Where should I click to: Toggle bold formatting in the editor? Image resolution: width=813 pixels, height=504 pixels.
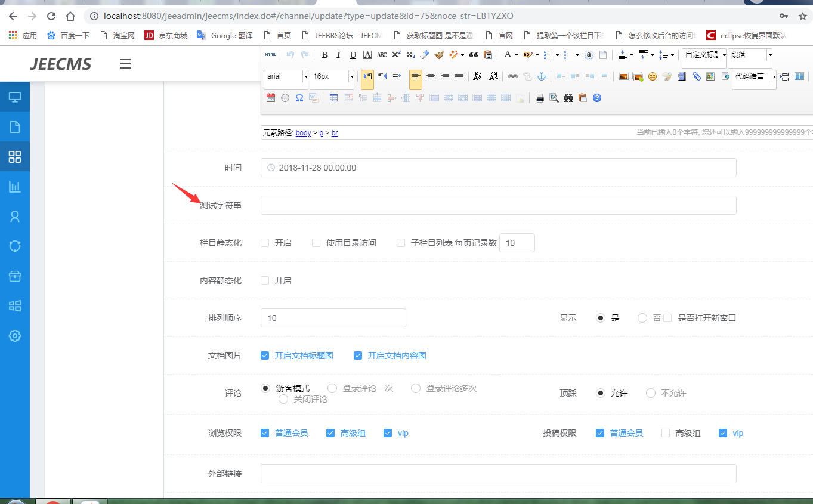(x=324, y=55)
